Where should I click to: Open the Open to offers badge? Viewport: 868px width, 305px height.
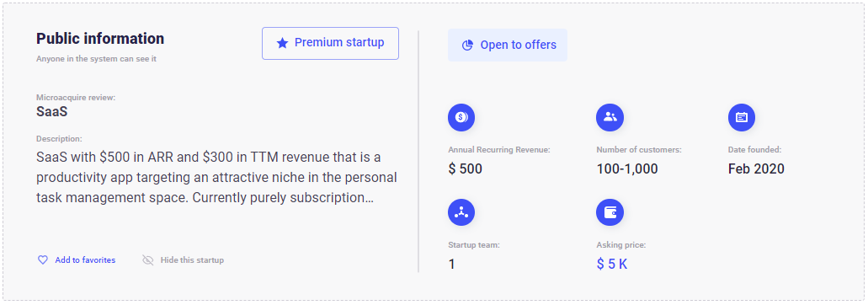(508, 45)
